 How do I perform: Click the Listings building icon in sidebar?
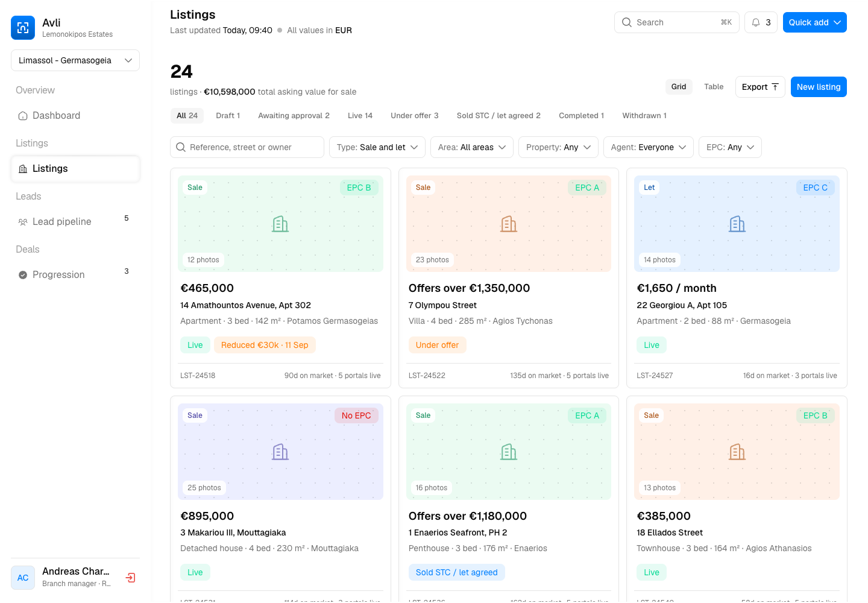[23, 169]
